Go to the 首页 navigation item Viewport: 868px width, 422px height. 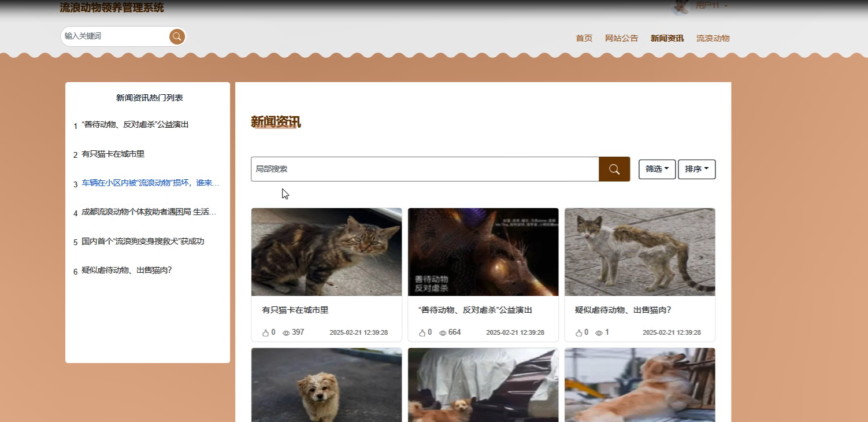coord(584,38)
